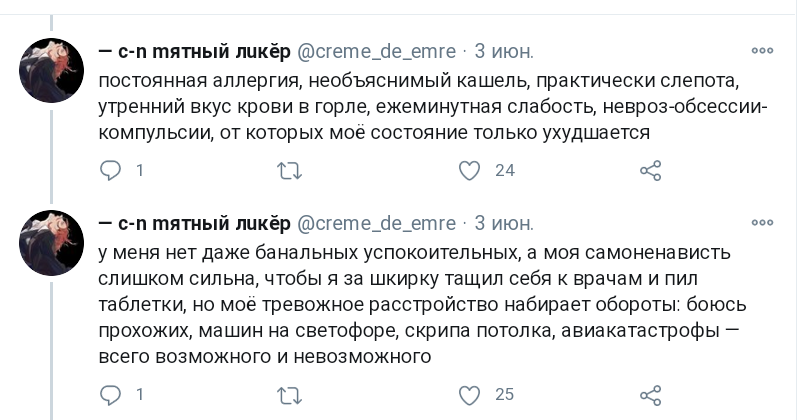The image size is (804, 420).
Task: Reply to the second tweet about anxiety
Action: click(111, 394)
